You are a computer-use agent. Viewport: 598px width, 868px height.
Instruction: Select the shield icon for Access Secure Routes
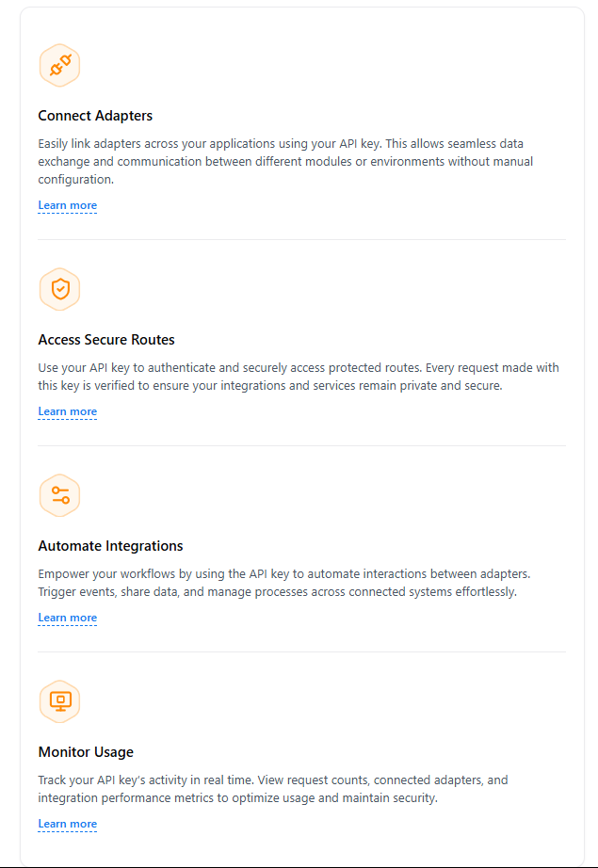[59, 289]
